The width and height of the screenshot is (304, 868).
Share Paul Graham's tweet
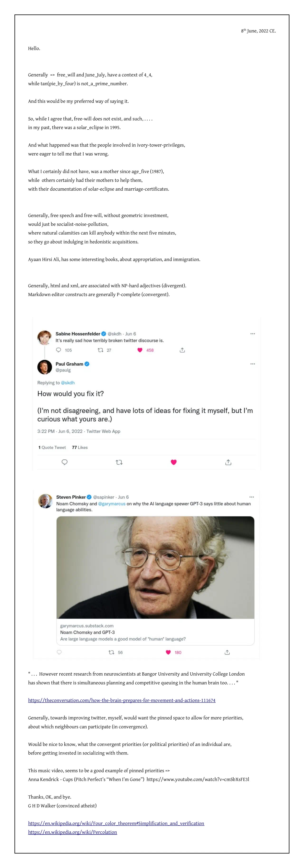[228, 462]
